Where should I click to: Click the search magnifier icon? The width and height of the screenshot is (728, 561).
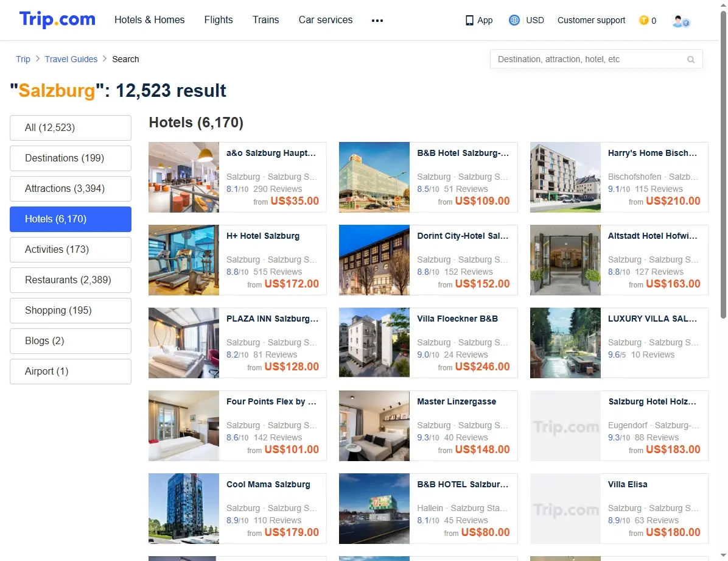click(x=690, y=60)
